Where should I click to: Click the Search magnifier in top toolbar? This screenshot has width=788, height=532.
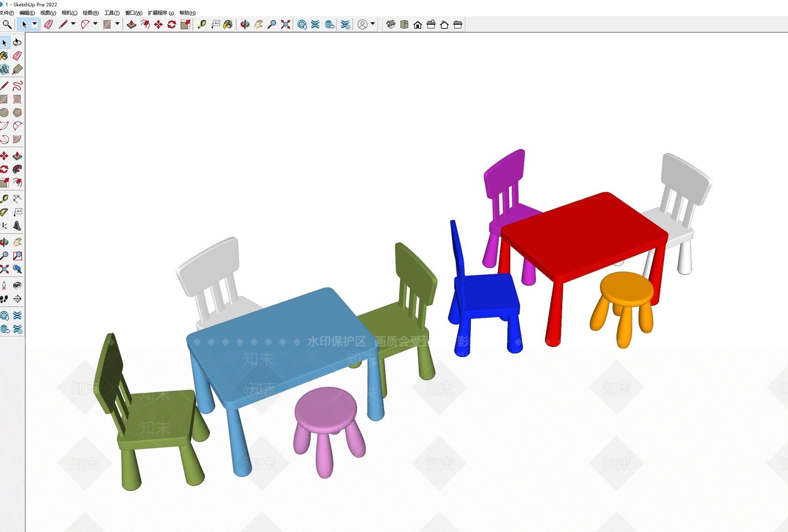pos(7,24)
